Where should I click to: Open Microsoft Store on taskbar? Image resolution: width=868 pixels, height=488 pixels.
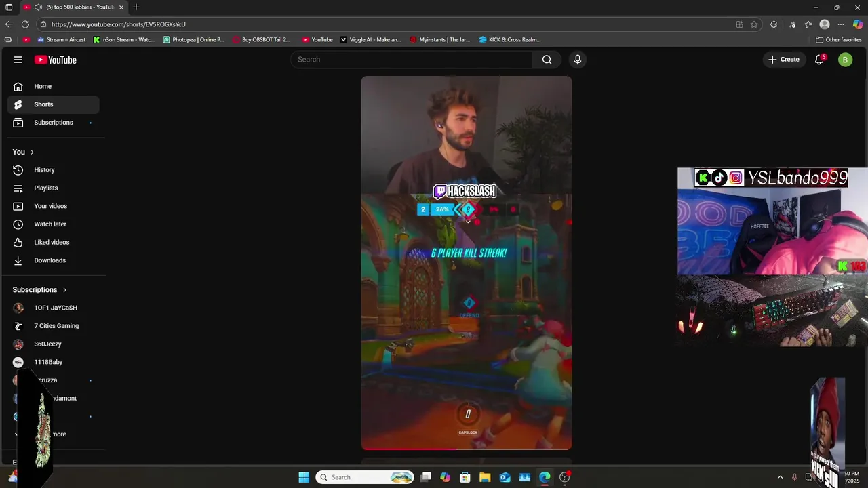(x=465, y=477)
